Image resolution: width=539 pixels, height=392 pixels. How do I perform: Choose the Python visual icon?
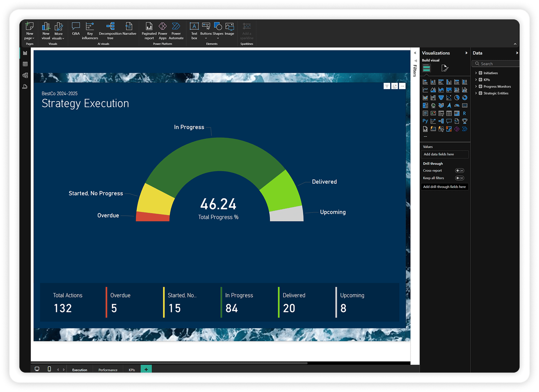(425, 121)
